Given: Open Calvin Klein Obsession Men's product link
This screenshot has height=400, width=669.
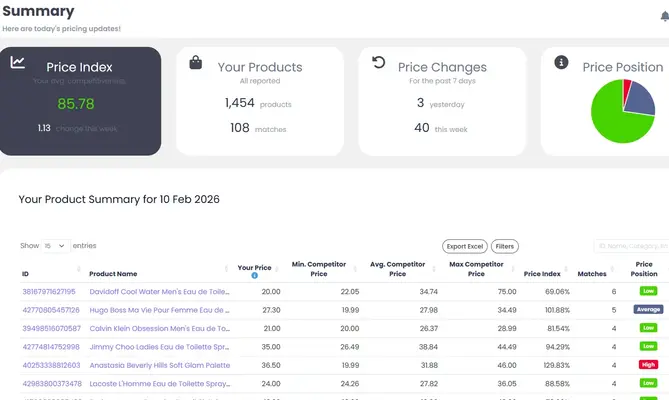Looking at the screenshot, I should 160,328.
